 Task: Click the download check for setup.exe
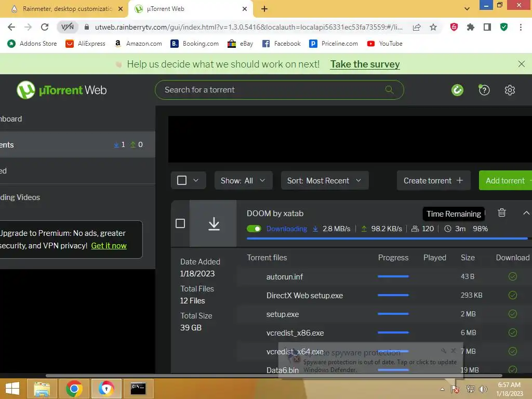tap(513, 314)
